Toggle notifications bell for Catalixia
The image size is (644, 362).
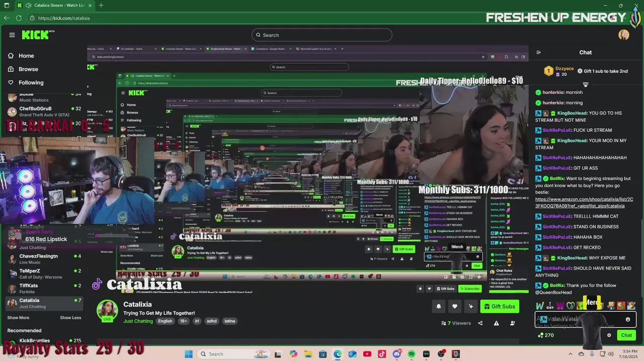click(439, 306)
